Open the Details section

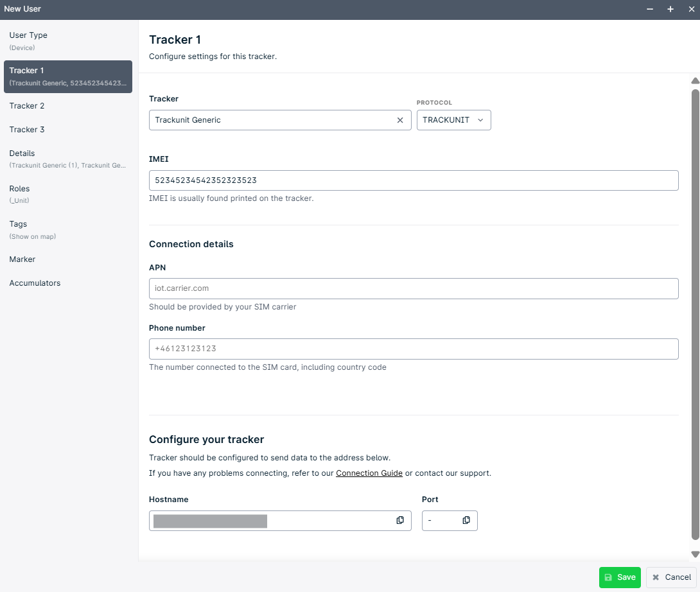(68, 159)
